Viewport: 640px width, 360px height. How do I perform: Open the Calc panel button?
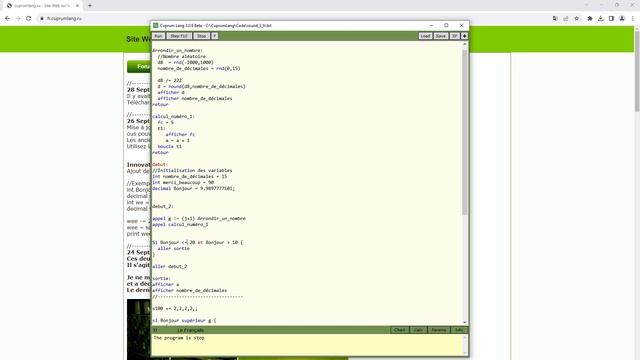418,330
